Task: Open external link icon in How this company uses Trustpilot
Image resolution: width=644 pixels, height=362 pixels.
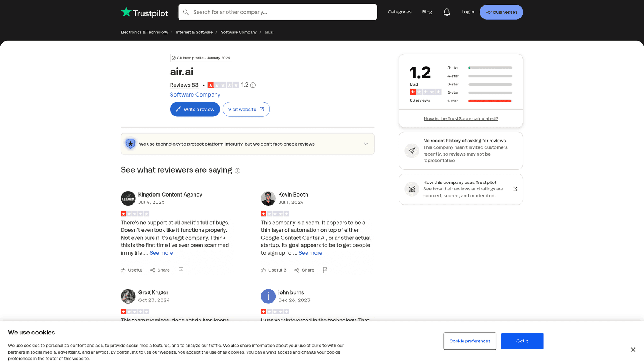Action: pos(515,189)
